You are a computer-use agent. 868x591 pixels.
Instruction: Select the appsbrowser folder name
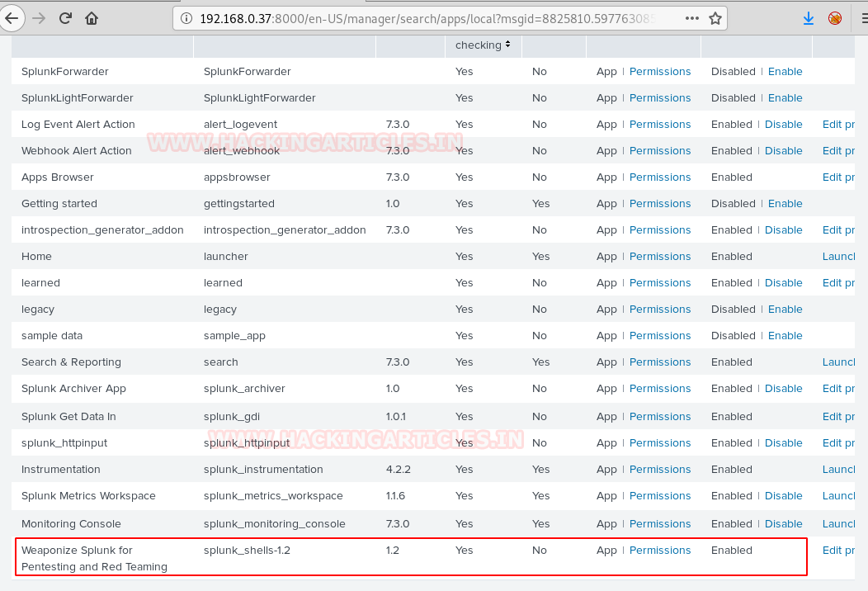(x=237, y=177)
